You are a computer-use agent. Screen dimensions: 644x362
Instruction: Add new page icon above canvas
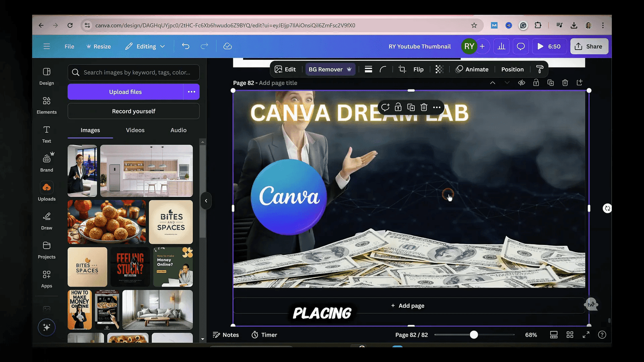tap(580, 82)
